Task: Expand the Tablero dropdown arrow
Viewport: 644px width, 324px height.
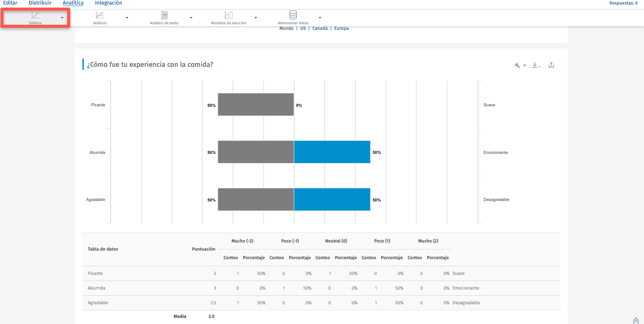Action: coord(62,18)
